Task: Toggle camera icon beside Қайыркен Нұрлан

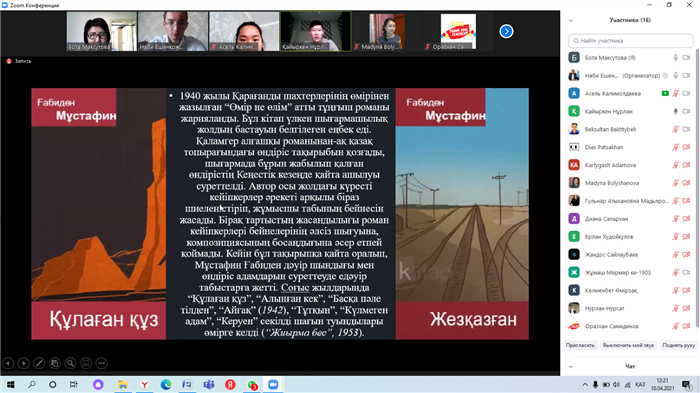Action: click(x=687, y=111)
